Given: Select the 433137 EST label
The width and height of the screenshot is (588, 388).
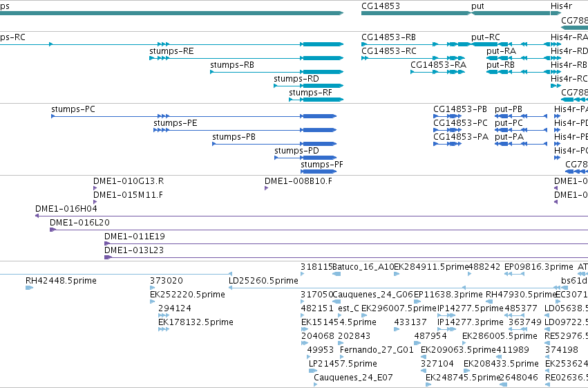Looking at the screenshot, I should 410,322.
